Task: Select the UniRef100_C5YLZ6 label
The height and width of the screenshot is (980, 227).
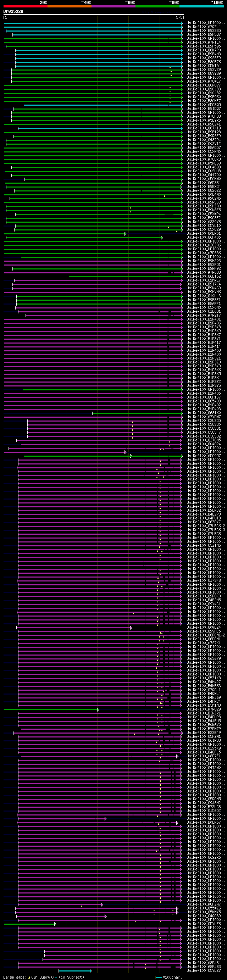Action: click(x=203, y=924)
